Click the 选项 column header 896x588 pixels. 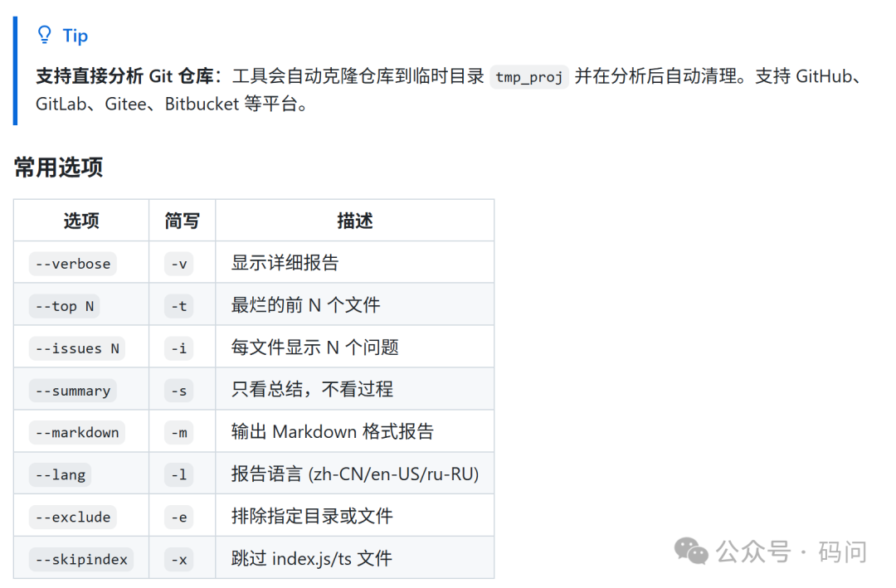pyautogui.click(x=81, y=221)
